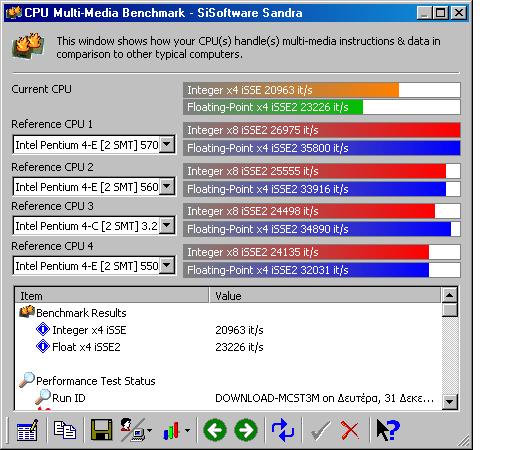
Task: Click the Current CPU label
Action: click(x=41, y=89)
